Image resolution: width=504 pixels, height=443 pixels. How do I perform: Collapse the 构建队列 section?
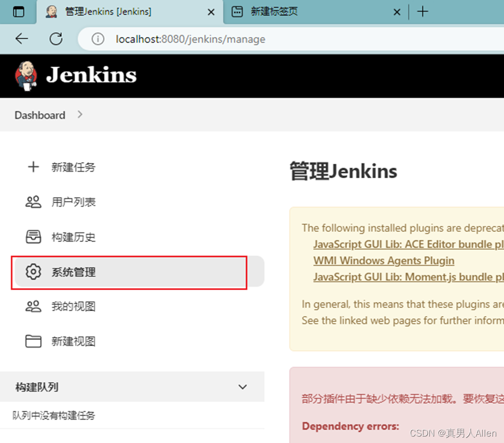(243, 387)
